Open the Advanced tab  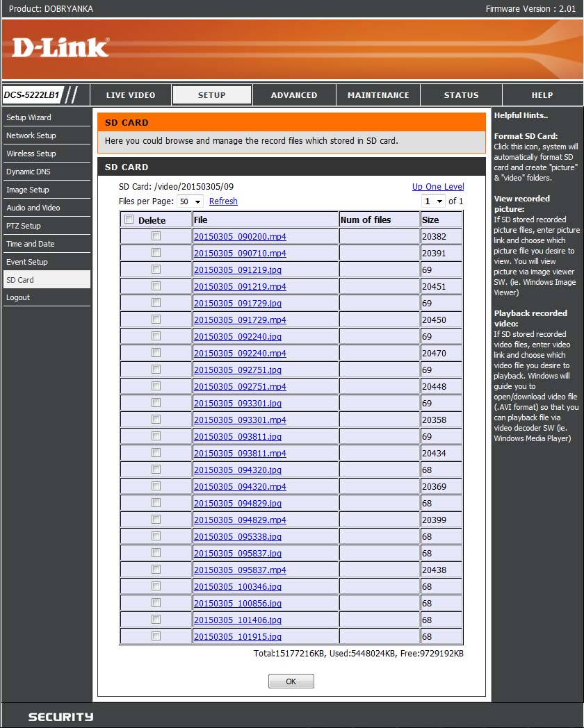pyautogui.click(x=294, y=95)
